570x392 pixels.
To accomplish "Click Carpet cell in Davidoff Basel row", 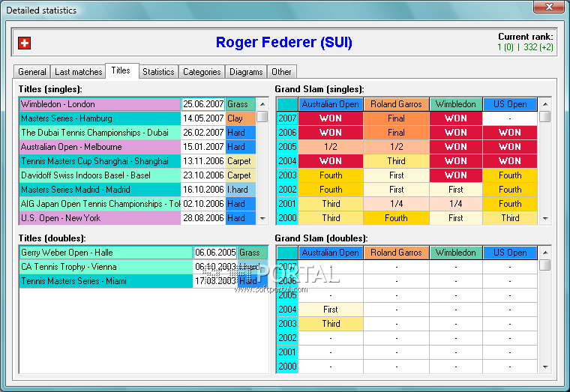I will 241,175.
